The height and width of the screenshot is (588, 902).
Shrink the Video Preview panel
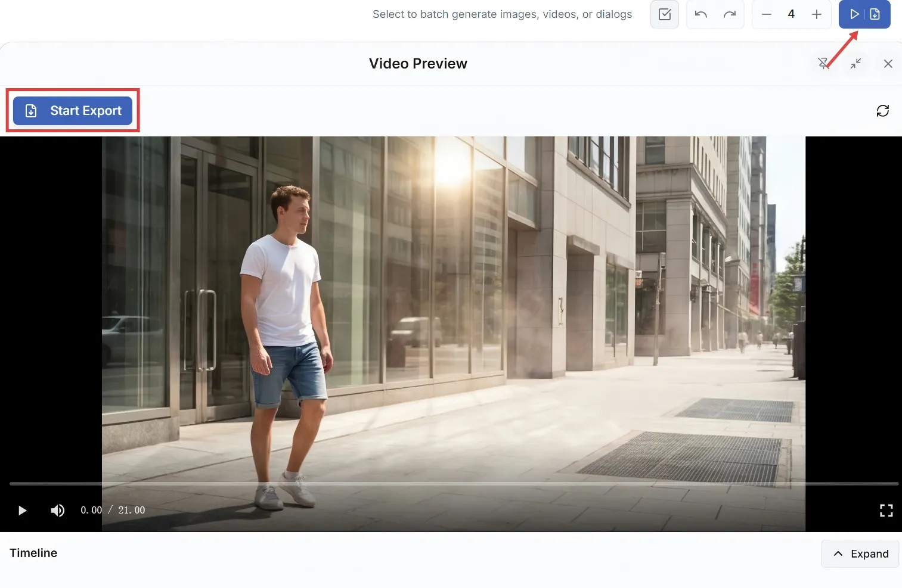coord(855,64)
